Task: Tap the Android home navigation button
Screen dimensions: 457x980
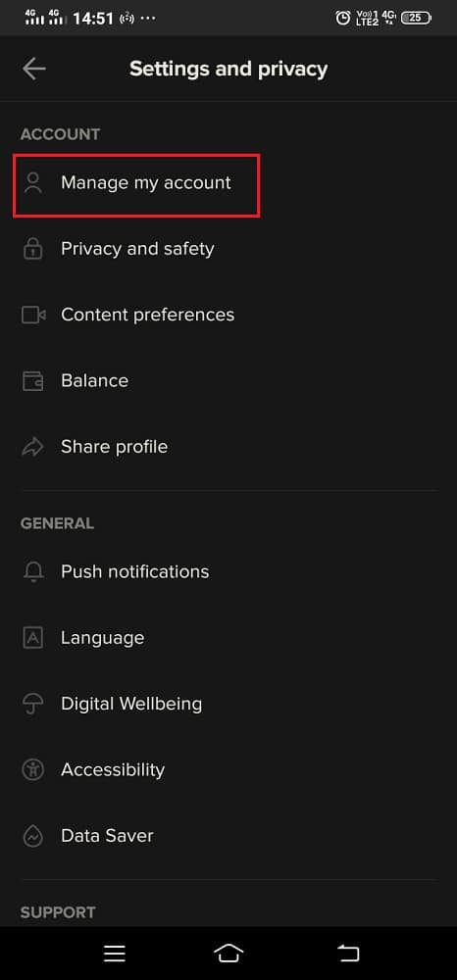Action: click(x=228, y=954)
